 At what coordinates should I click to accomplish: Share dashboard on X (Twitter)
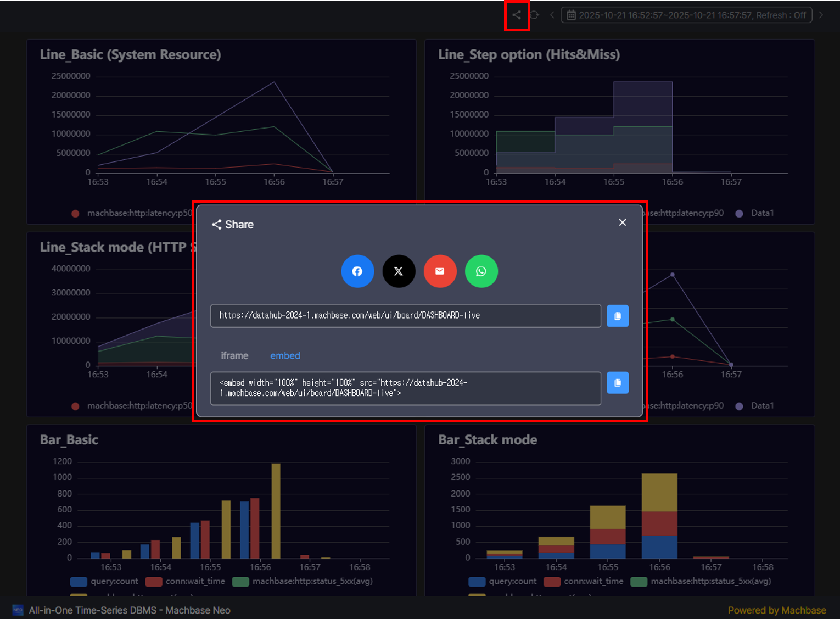point(399,271)
